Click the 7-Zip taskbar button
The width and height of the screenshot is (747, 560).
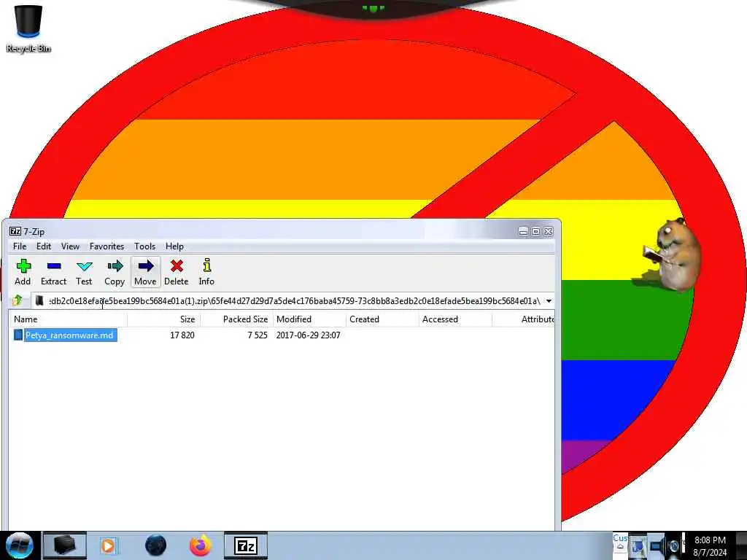[246, 545]
